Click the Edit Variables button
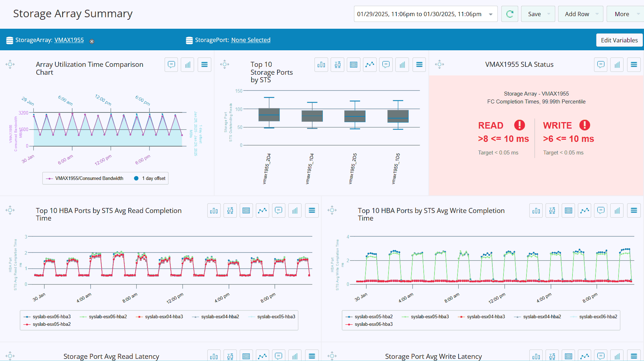Viewport: 644px width, 361px height. point(619,40)
